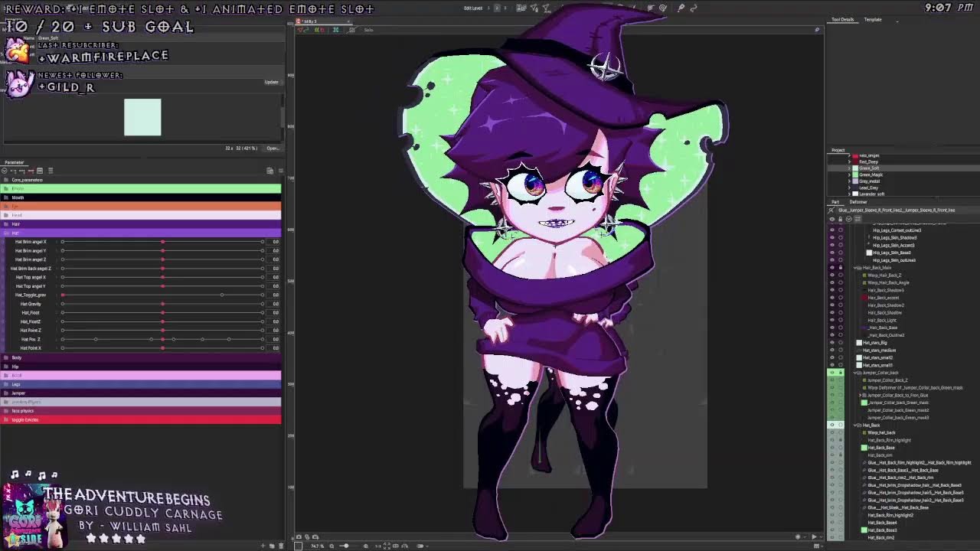Click the Hat Pos Z slider handle
The height and width of the screenshot is (551, 980).
click(162, 339)
